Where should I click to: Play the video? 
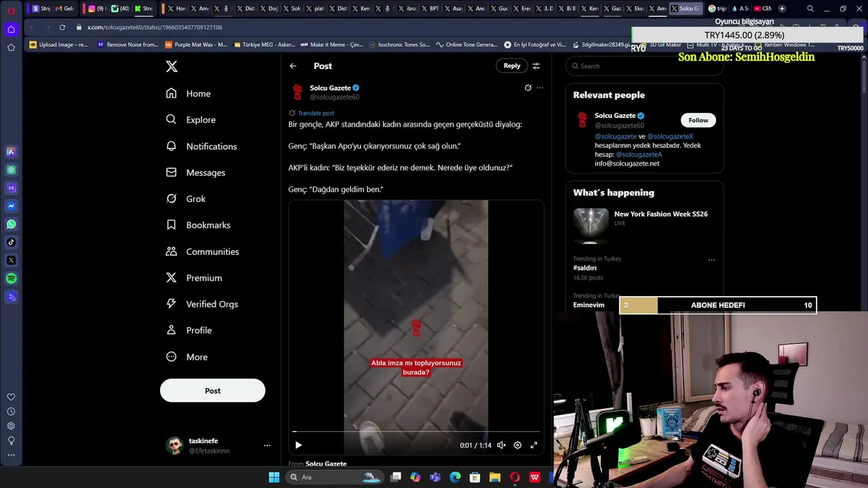click(x=298, y=445)
